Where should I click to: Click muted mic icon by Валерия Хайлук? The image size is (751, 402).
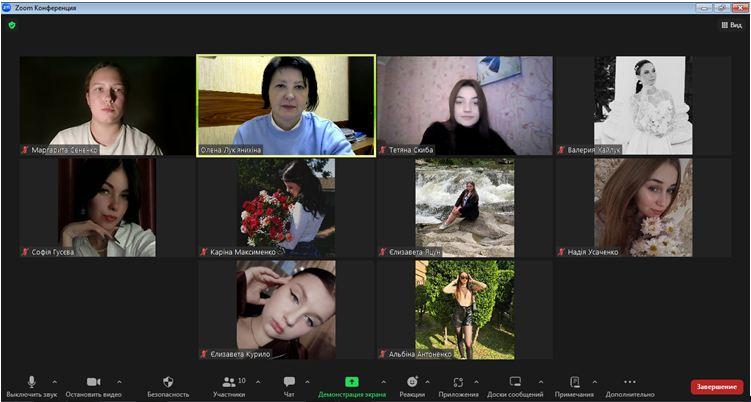coord(562,150)
